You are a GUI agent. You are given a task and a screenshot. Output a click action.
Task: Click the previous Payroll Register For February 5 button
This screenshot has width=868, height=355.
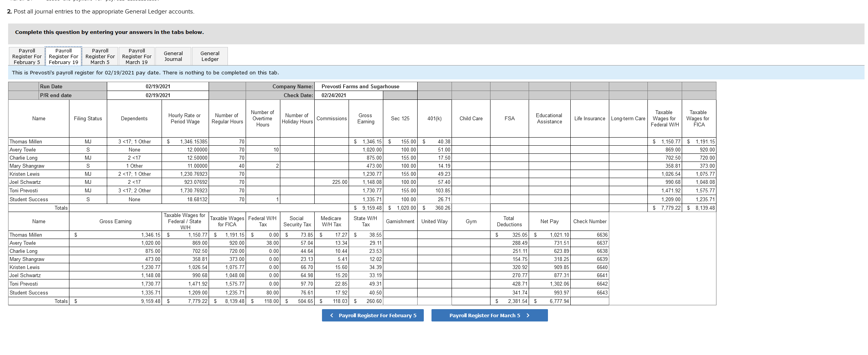(373, 315)
